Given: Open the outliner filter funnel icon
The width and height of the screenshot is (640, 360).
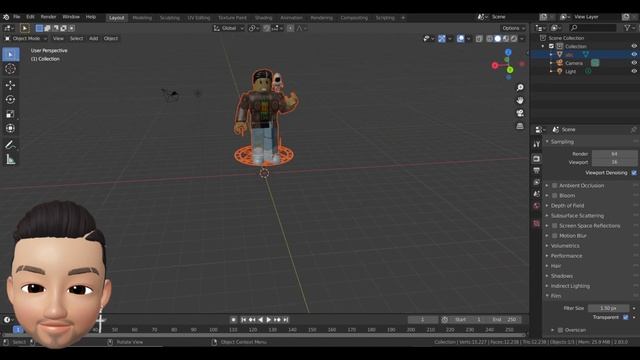Looking at the screenshot, I should coord(627,28).
